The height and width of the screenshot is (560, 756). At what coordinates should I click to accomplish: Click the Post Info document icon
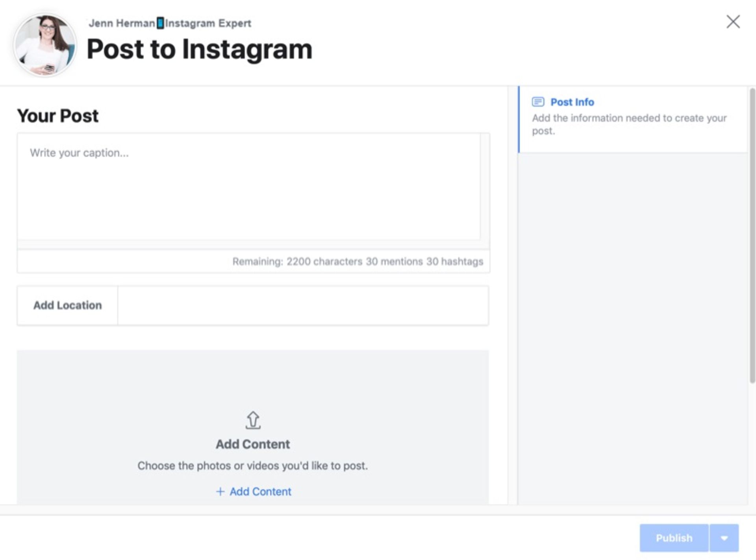[x=537, y=102]
